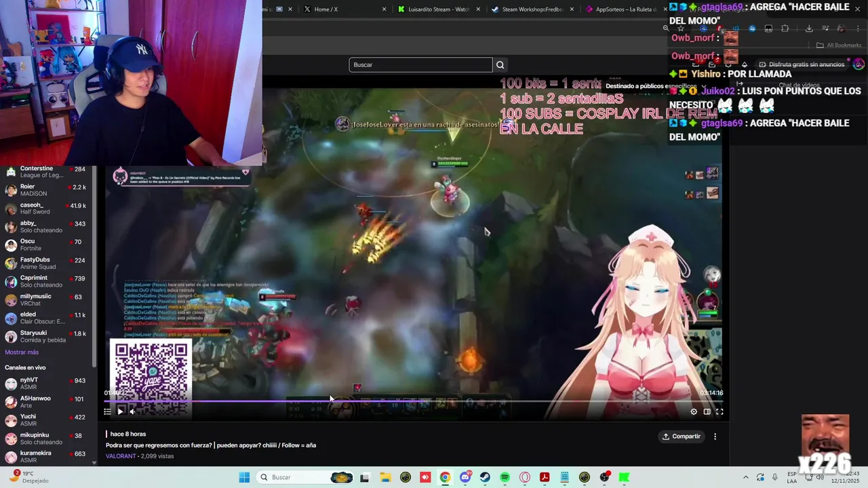Image resolution: width=868 pixels, height=488 pixels.
Task: Open nyhVT channel under Canales en vivo
Action: (x=46, y=384)
